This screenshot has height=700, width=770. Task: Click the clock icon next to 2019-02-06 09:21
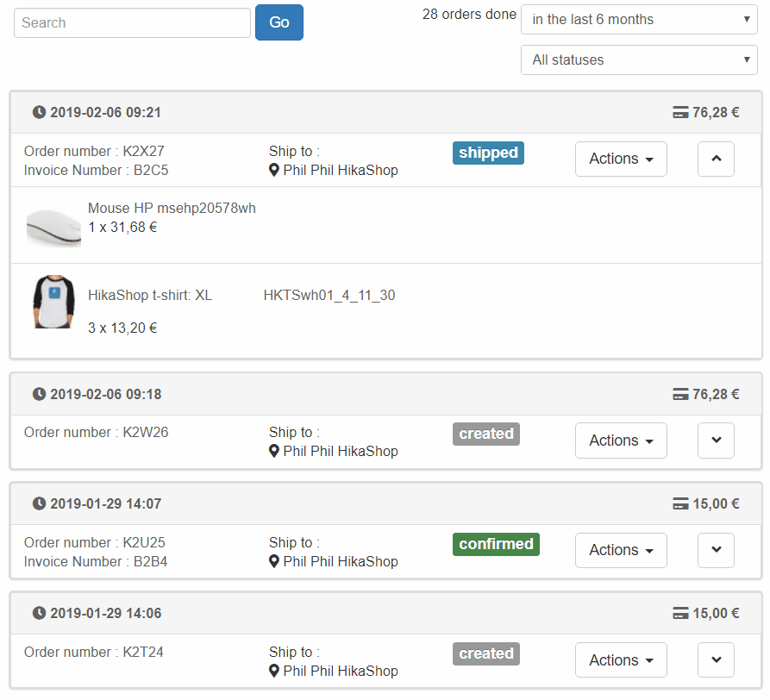pos(39,112)
